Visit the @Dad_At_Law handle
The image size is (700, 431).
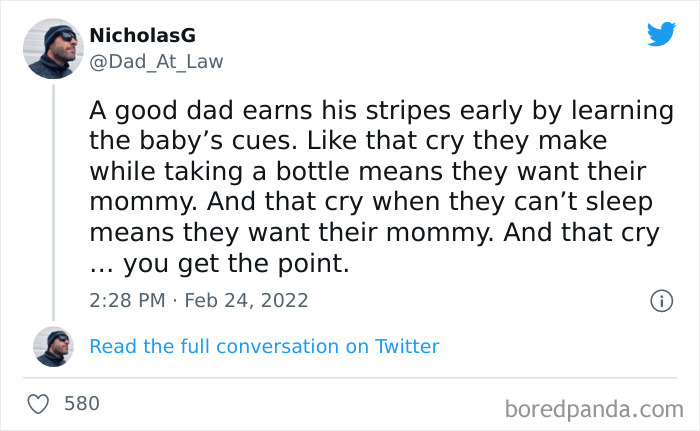click(x=157, y=61)
